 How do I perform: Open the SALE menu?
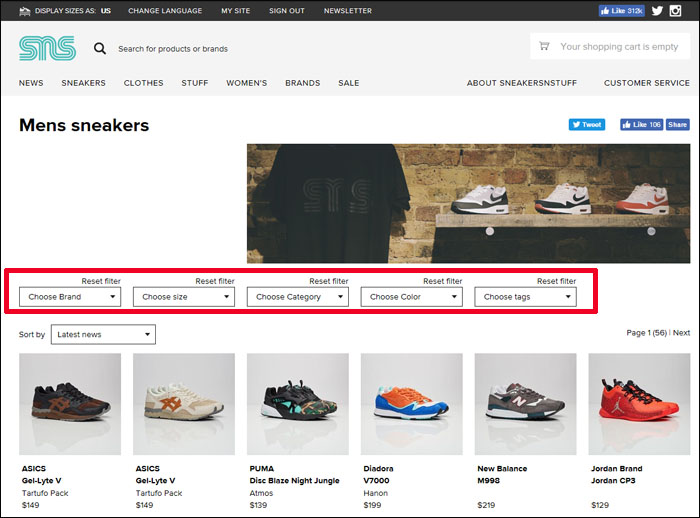click(349, 83)
